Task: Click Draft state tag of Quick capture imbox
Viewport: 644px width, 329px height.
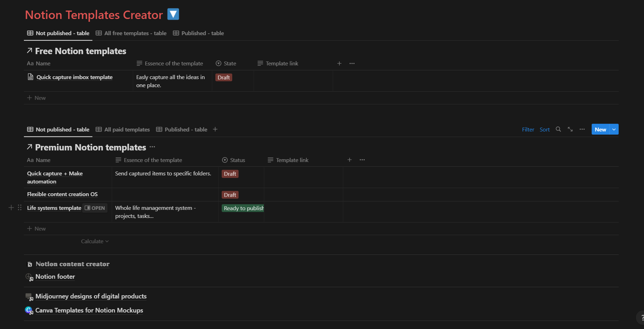Action: tap(223, 77)
